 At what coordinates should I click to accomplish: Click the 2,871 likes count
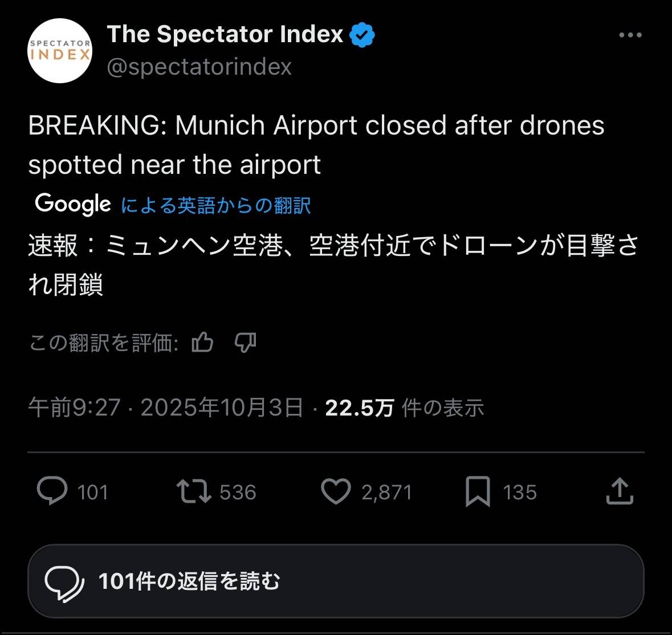(386, 492)
